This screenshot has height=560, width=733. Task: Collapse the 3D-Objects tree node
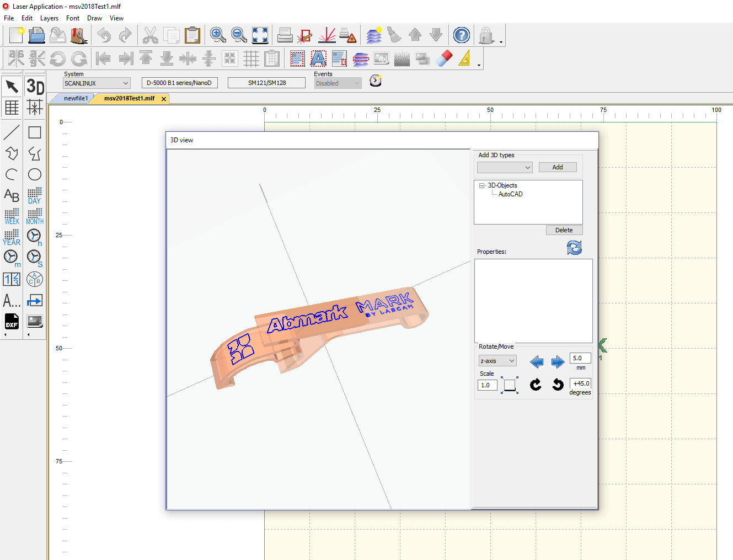481,186
